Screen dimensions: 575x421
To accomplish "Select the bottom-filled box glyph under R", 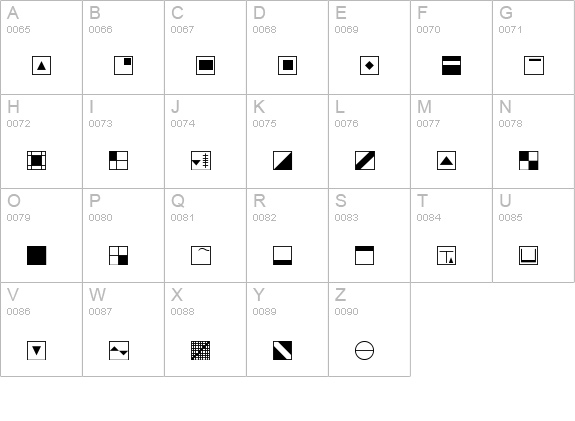I will click(282, 255).
